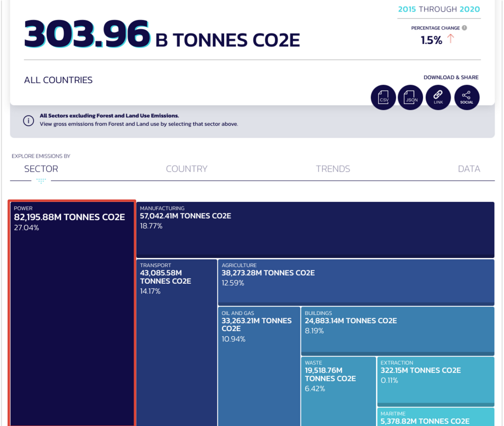The image size is (504, 426).
Task: Click the EXPLORE EMISSIONS BY label
Action: (x=41, y=156)
